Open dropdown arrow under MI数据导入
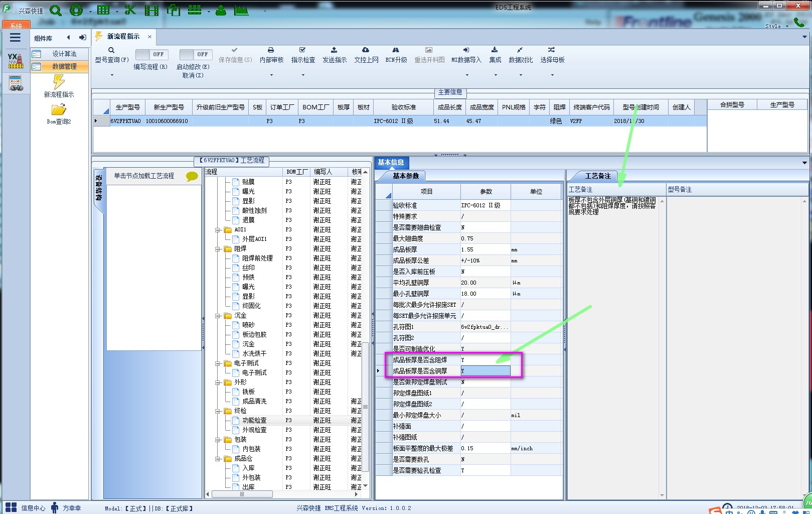 coord(467,75)
